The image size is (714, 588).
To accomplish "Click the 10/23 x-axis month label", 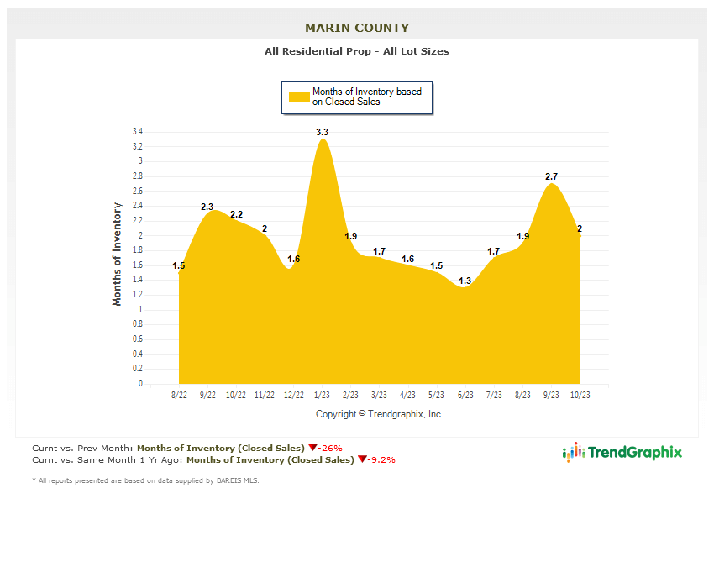I will (x=580, y=395).
